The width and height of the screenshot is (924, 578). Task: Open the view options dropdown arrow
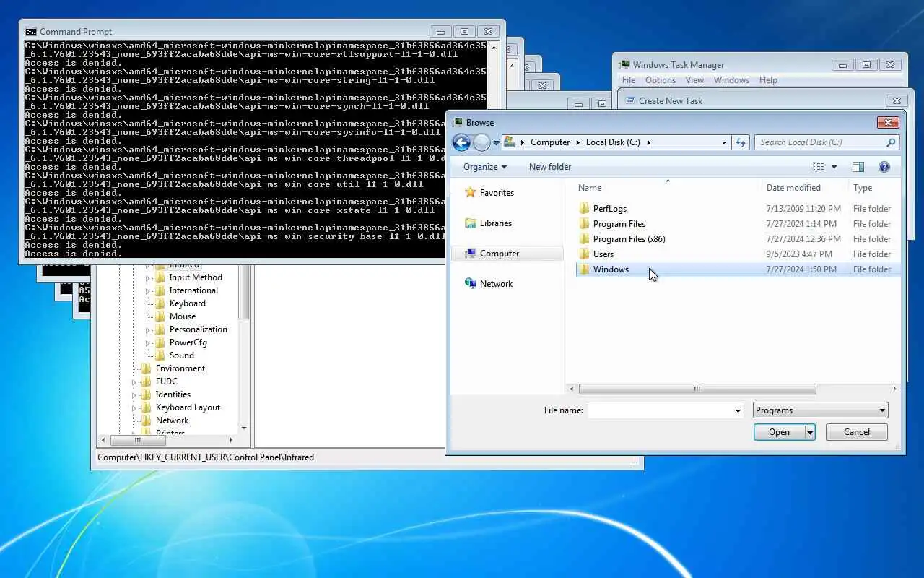(834, 167)
